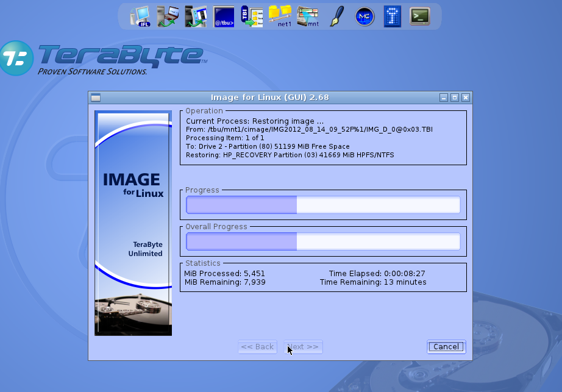The image size is (562, 392).
Task: Click the 'Time Remaining: 13 minutes' value
Action: 373,282
